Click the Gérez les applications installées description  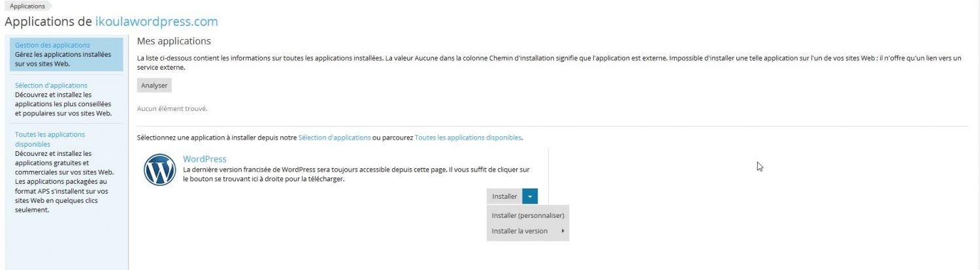[x=63, y=59]
